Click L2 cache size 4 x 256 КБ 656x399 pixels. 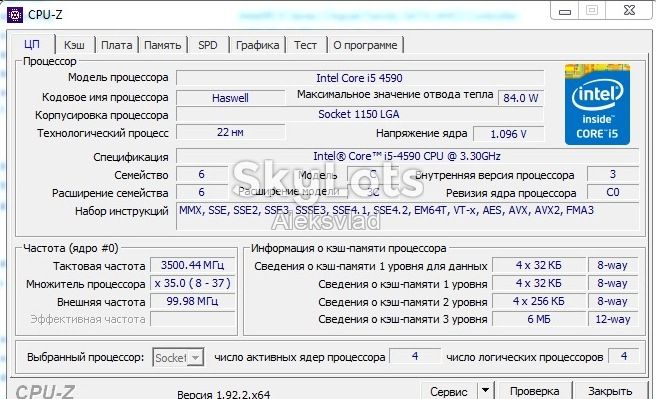point(538,301)
